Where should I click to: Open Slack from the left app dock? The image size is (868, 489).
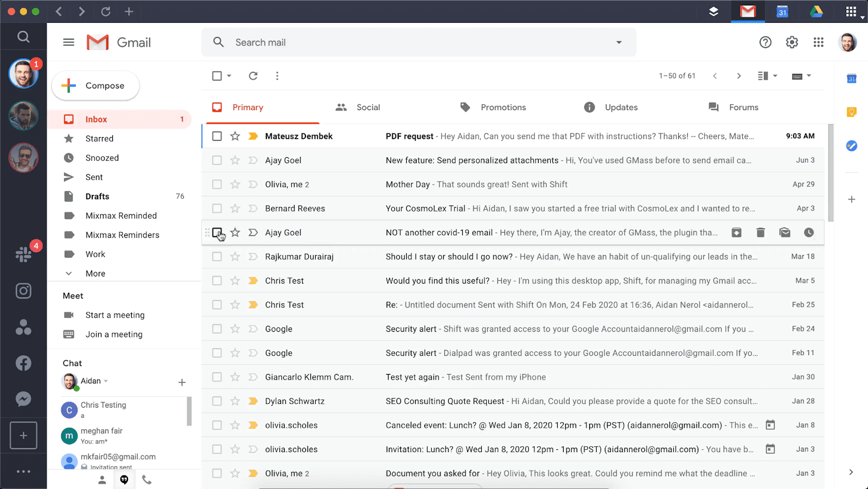tap(23, 254)
